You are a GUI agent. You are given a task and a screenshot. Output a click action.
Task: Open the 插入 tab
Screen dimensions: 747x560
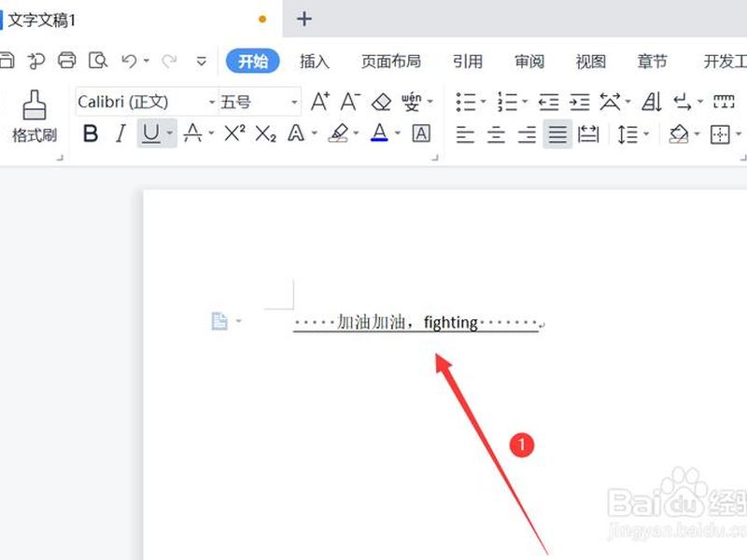click(315, 61)
